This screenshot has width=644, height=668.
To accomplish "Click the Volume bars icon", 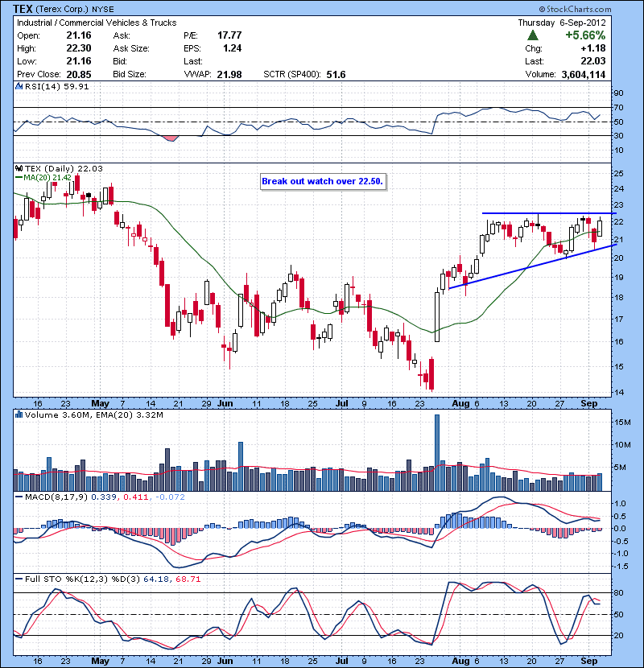I will click(19, 414).
